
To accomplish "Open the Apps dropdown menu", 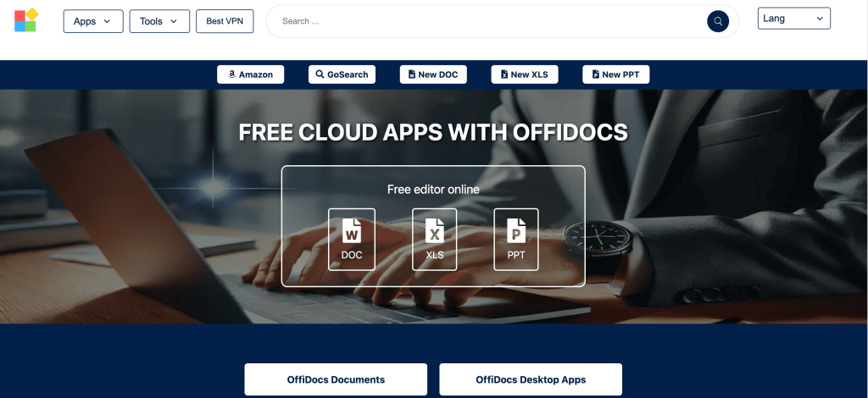I will [x=93, y=21].
